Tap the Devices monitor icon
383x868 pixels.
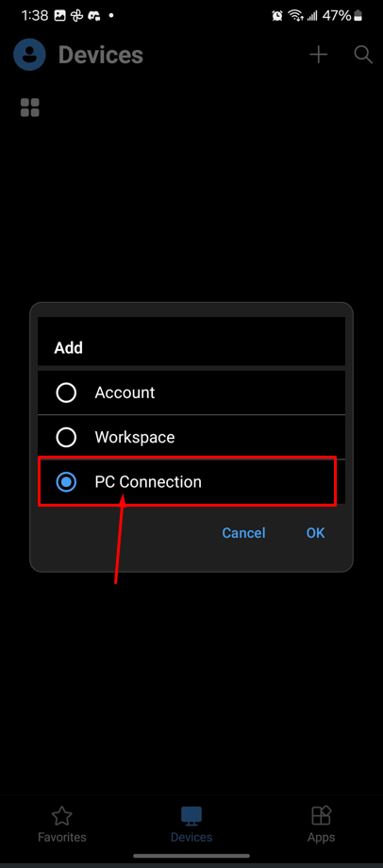point(191,816)
